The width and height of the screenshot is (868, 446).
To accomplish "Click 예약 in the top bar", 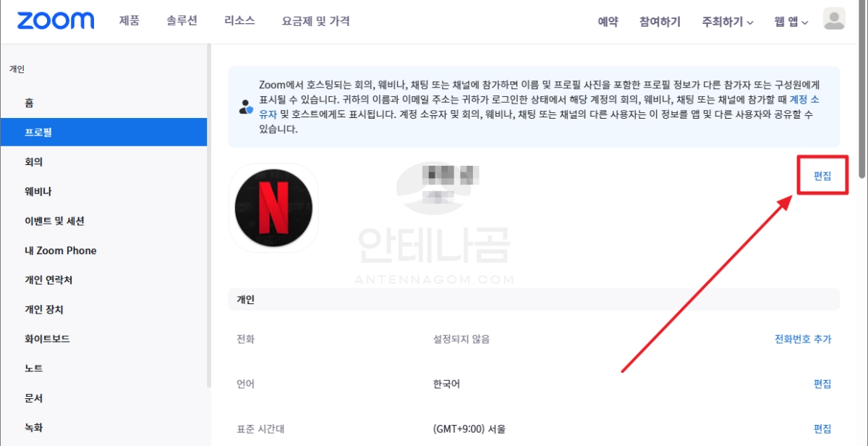I will coord(608,22).
